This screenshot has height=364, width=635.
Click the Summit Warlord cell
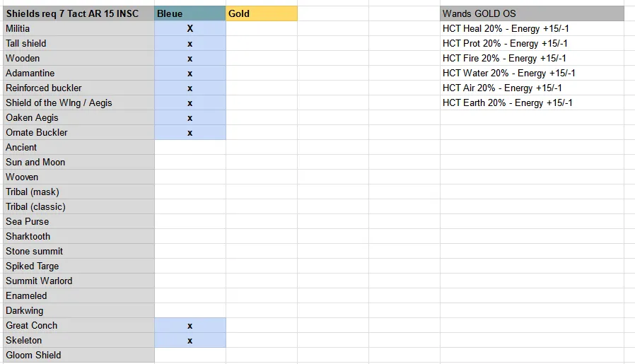click(x=79, y=281)
